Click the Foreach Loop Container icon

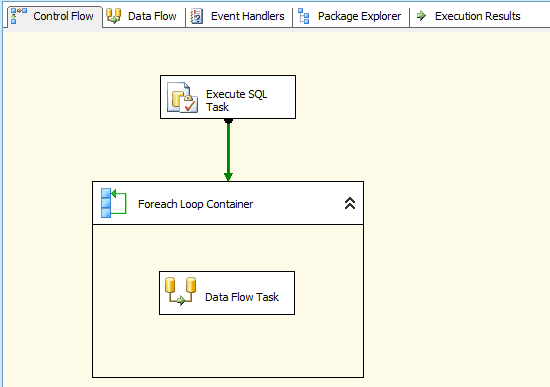[113, 203]
